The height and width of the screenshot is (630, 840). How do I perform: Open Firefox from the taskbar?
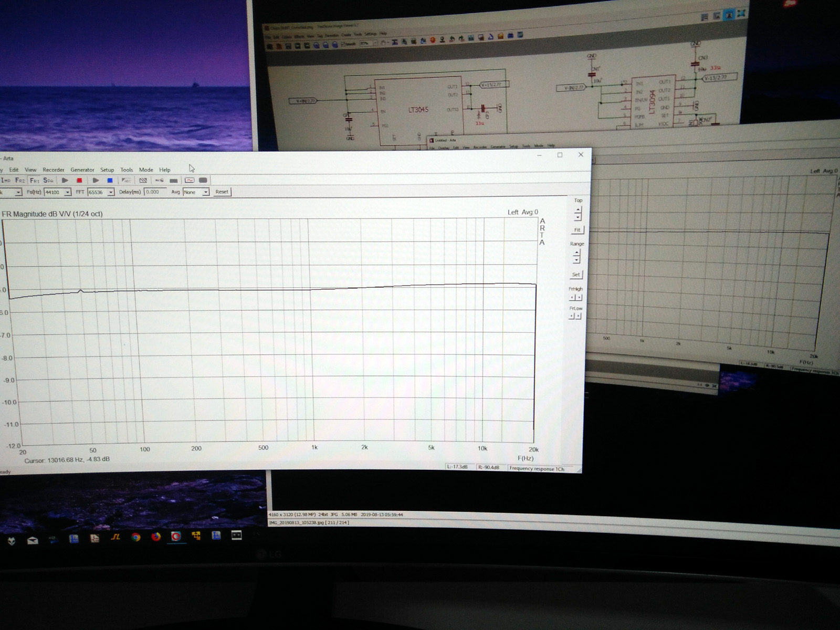(x=156, y=537)
